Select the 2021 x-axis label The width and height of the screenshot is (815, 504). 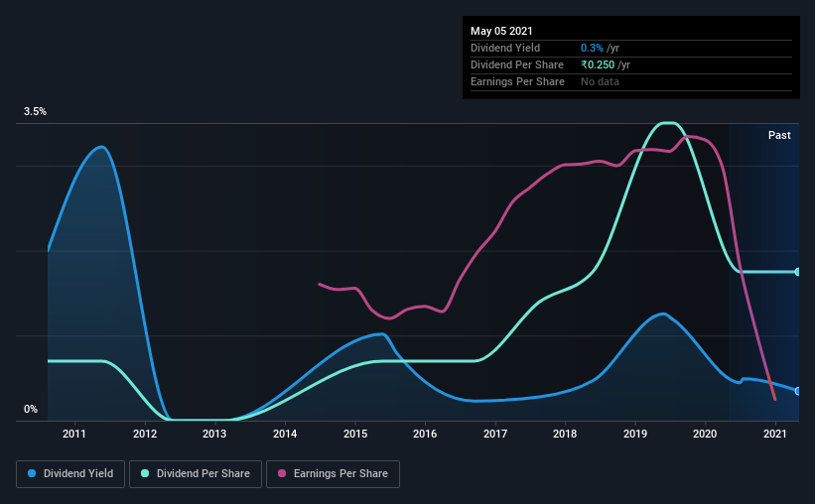pyautogui.click(x=775, y=434)
